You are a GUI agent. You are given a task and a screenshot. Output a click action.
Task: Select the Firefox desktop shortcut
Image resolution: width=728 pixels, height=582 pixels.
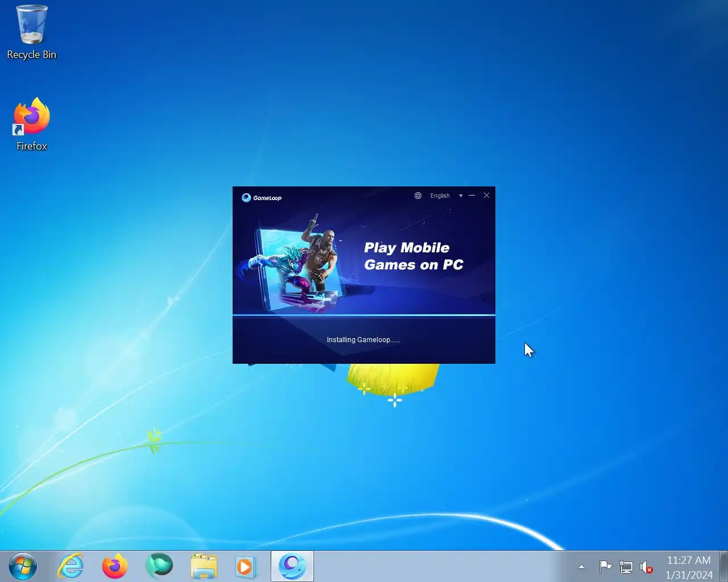[32, 124]
